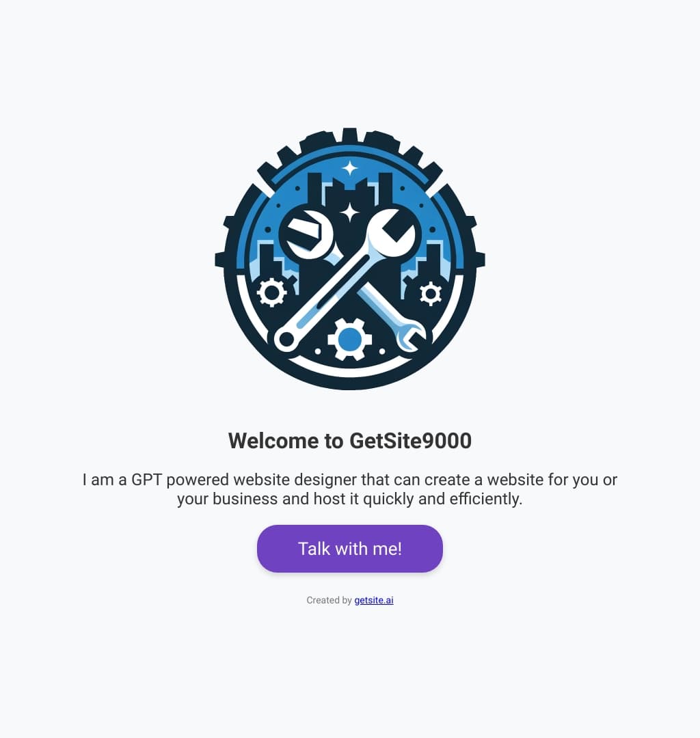The height and width of the screenshot is (738, 700).
Task: Click the city skyline on logo's left side
Action: tap(272, 260)
